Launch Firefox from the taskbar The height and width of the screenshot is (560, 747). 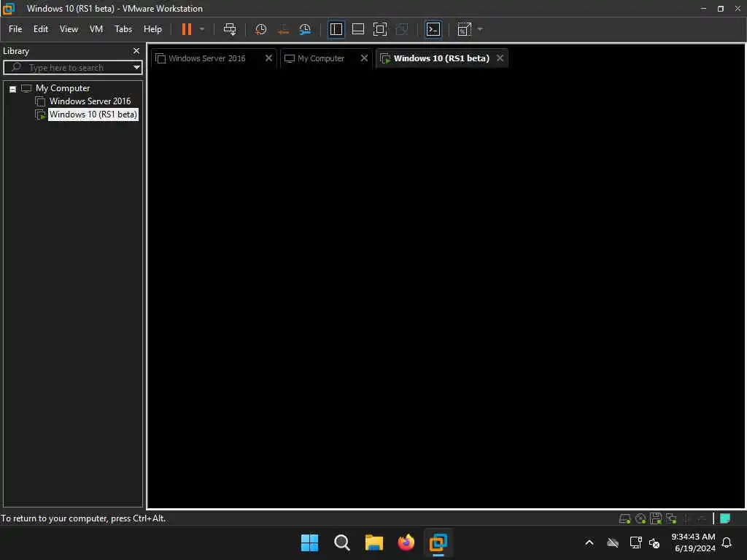tap(406, 542)
